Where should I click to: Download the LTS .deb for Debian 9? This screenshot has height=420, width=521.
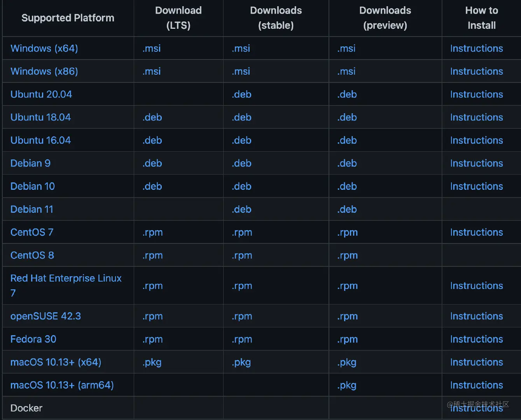[152, 163]
